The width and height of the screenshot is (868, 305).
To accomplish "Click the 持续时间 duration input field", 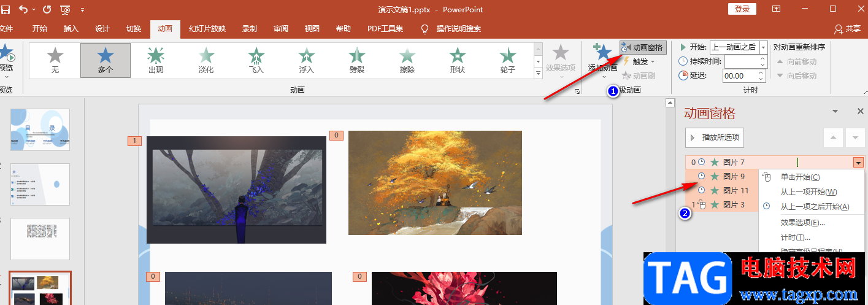I will [741, 61].
